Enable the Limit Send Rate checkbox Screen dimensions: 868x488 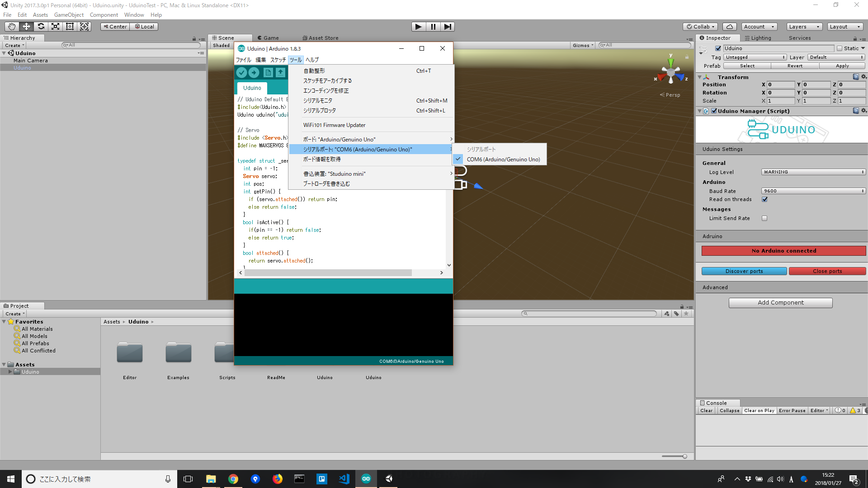(764, 218)
